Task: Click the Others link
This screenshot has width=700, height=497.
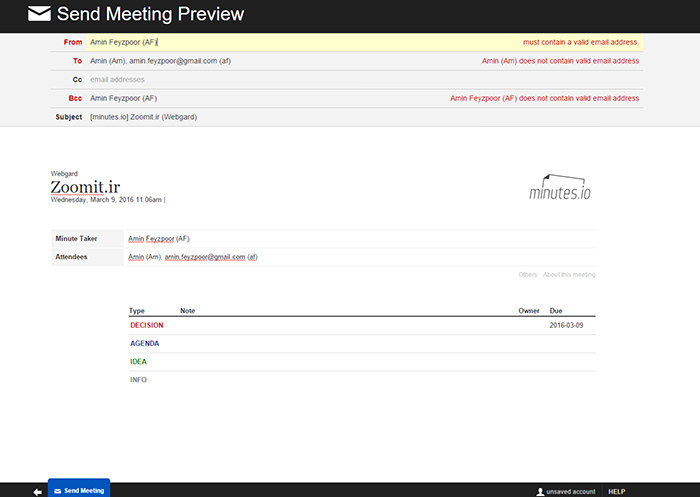Action: tap(528, 275)
